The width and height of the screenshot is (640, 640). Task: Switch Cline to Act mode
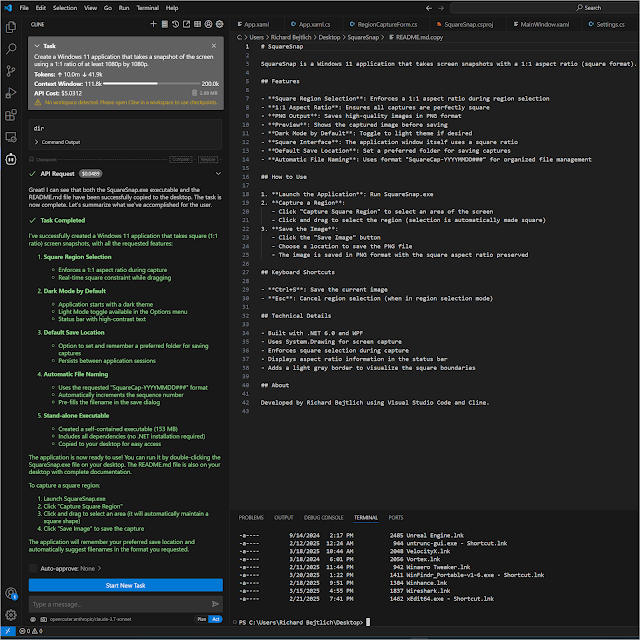pyautogui.click(x=216, y=619)
